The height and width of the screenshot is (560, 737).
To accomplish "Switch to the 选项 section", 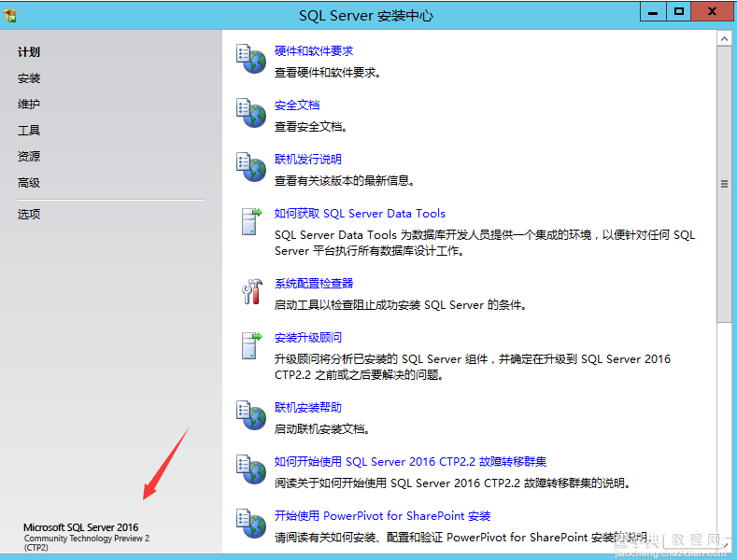I will point(29,214).
